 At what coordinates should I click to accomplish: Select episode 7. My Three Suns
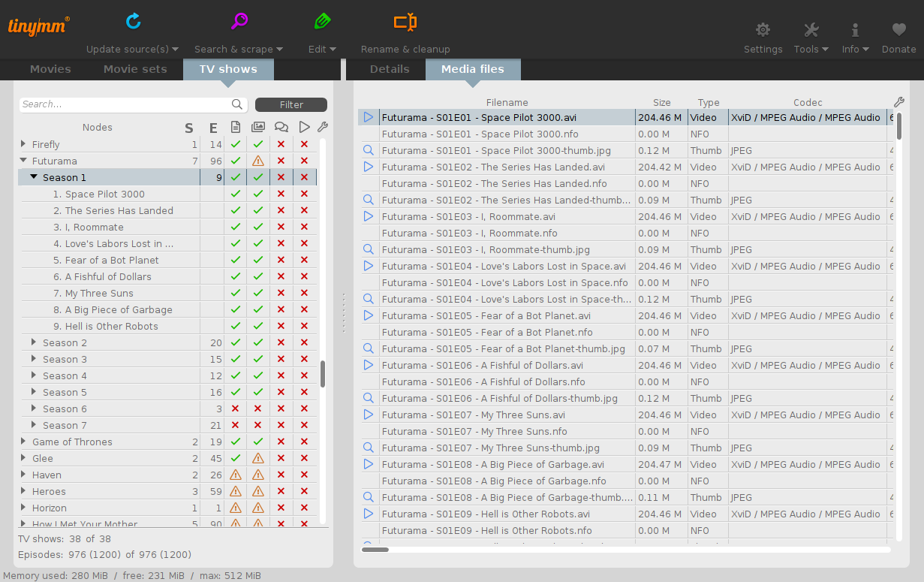[168, 293]
